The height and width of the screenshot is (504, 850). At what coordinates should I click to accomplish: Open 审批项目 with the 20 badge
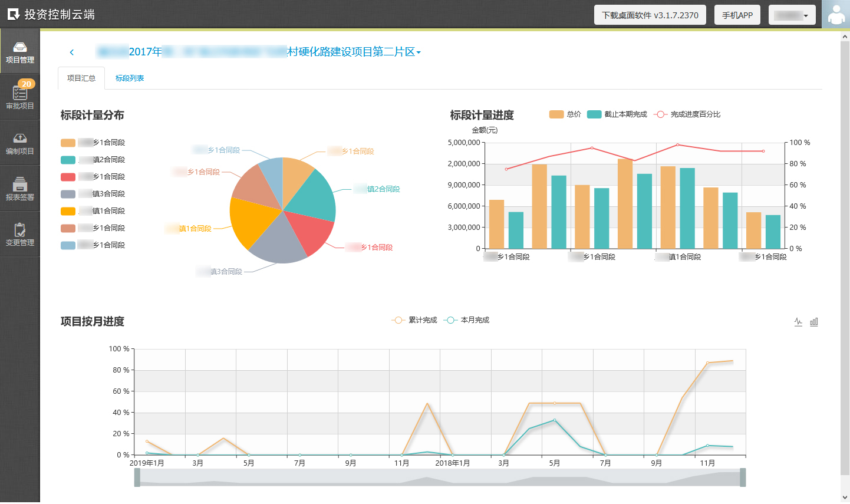pyautogui.click(x=19, y=97)
